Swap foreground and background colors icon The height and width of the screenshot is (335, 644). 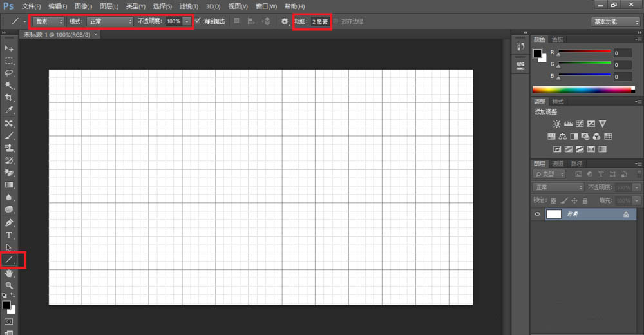pyautogui.click(x=13, y=295)
